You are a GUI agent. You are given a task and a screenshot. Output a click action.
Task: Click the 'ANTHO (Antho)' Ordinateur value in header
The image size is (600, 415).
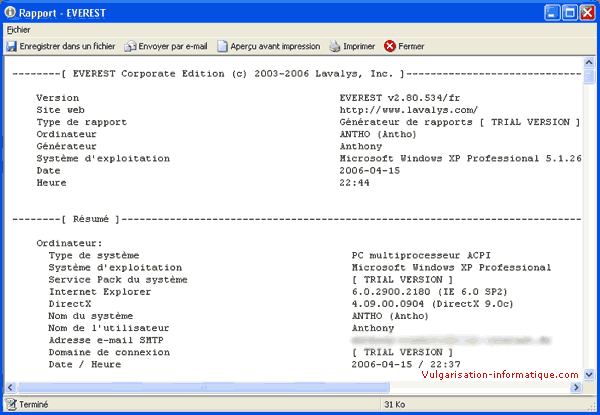pos(378,134)
